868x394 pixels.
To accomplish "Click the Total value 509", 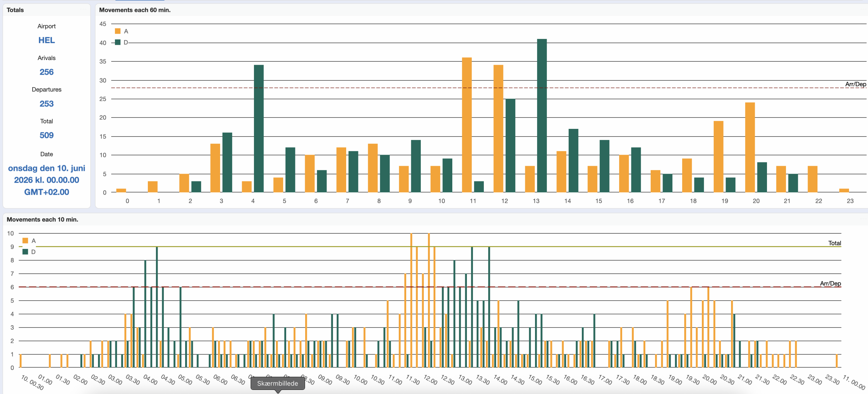I will pos(46,135).
